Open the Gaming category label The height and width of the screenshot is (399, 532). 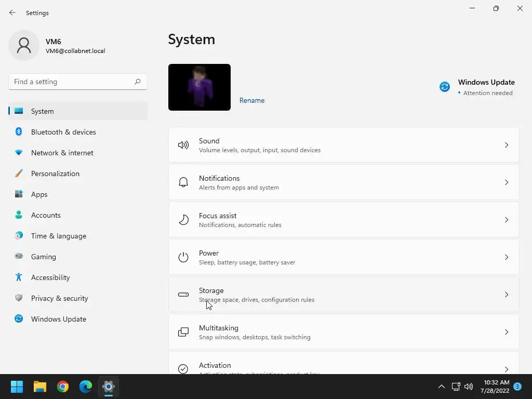point(44,257)
